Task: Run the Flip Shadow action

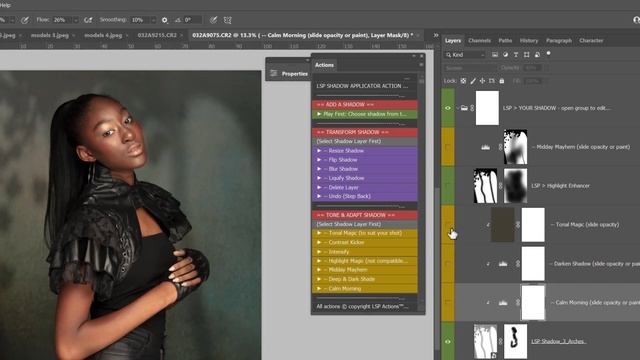Action: 364,160
